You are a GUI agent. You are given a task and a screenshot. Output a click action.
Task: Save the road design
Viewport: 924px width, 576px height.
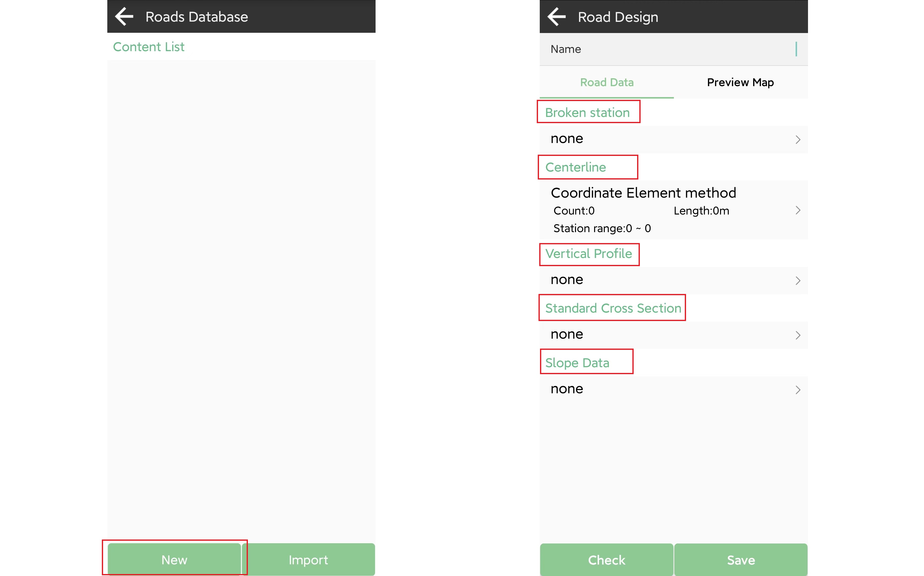[x=741, y=560]
